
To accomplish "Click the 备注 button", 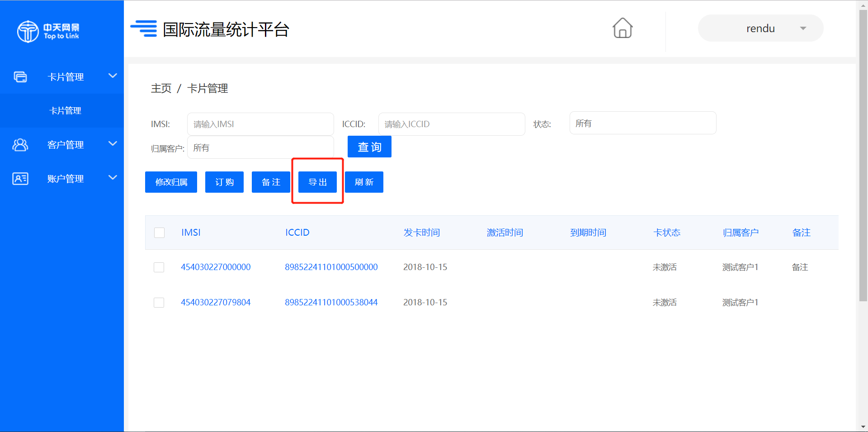I will pos(271,182).
